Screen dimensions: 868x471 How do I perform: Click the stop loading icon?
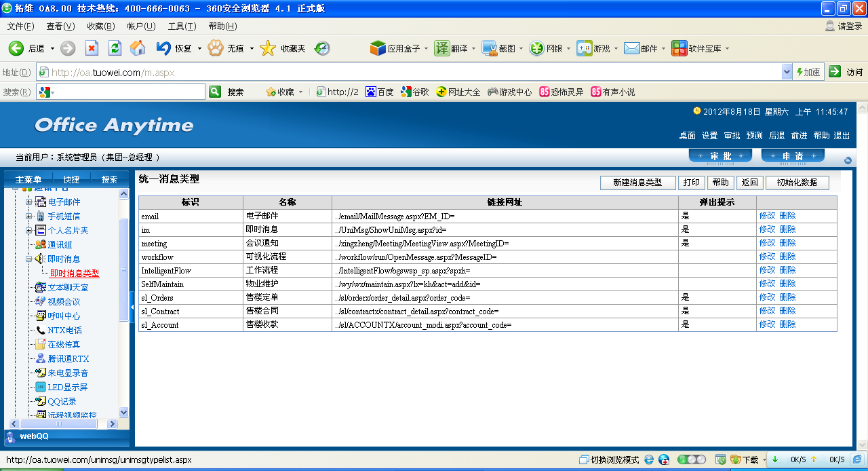[92, 48]
